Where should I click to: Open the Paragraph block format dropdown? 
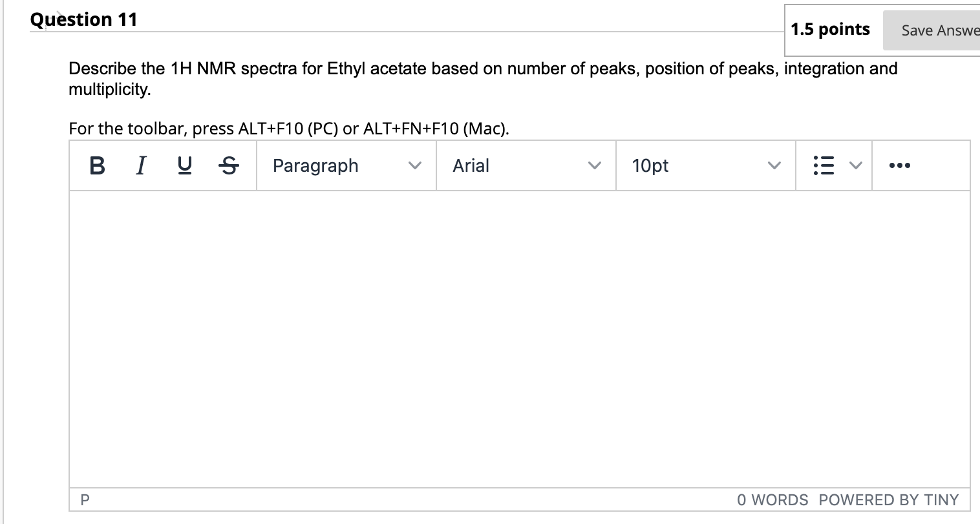coord(346,166)
